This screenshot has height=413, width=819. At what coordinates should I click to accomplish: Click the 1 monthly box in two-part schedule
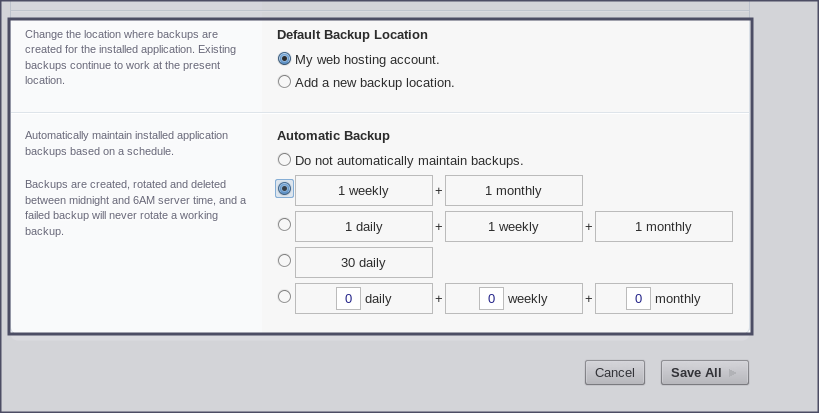[x=513, y=190]
